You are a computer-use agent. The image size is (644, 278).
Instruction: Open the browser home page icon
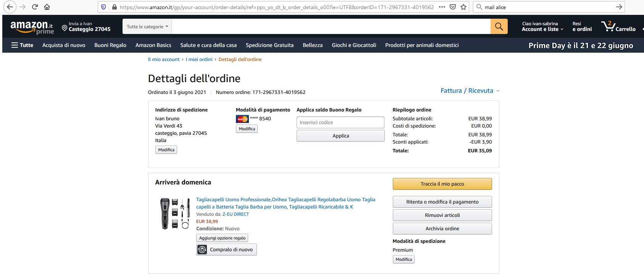(x=47, y=7)
